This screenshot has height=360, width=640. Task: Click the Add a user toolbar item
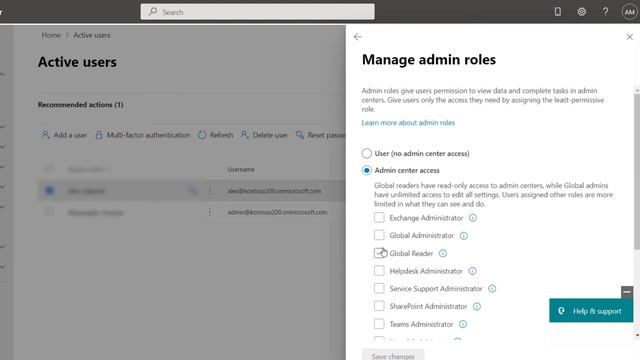[64, 135]
